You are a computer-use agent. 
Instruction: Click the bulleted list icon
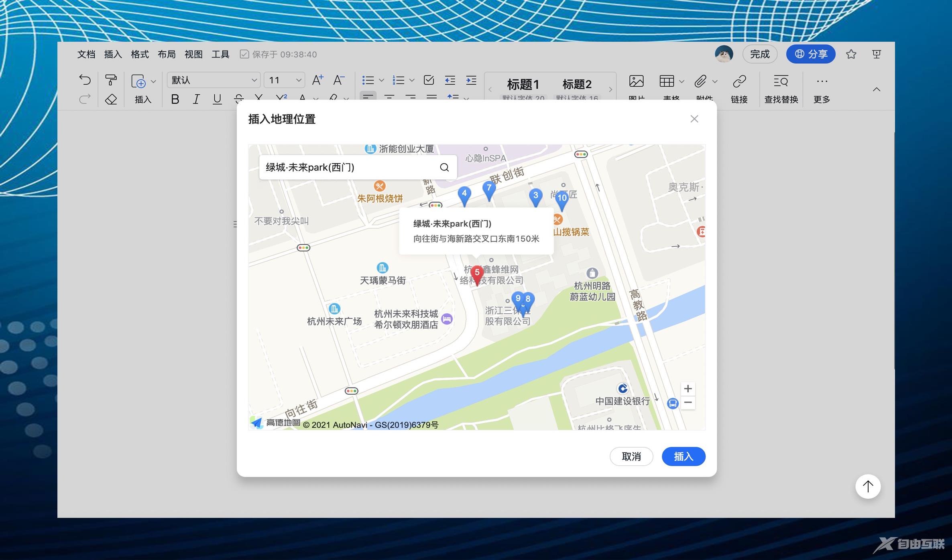(368, 80)
